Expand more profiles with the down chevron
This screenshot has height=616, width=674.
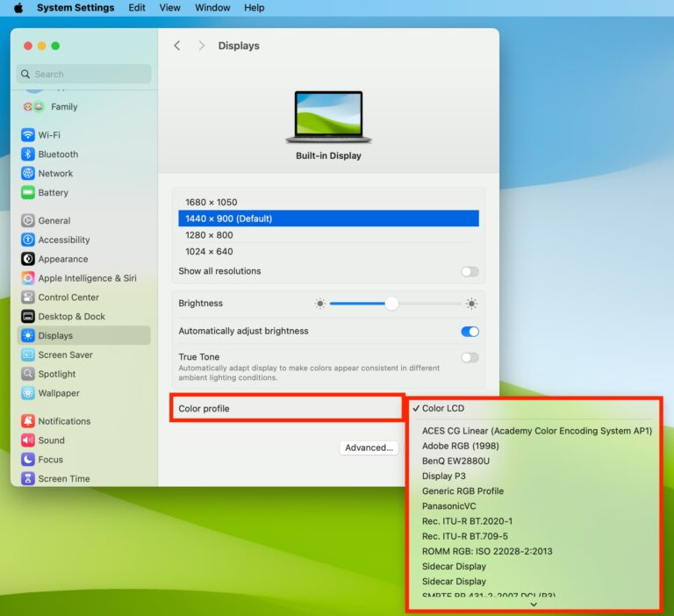point(534,605)
